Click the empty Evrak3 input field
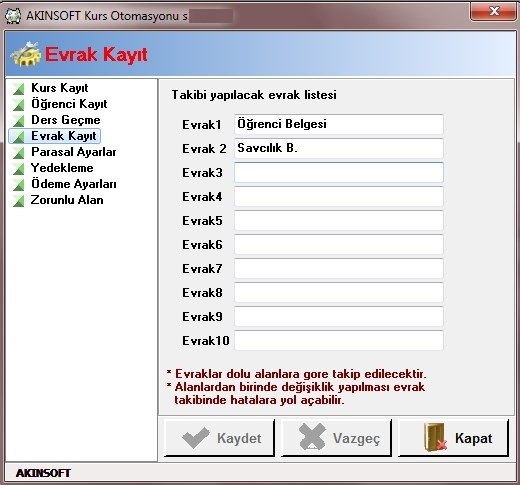 pyautogui.click(x=339, y=172)
